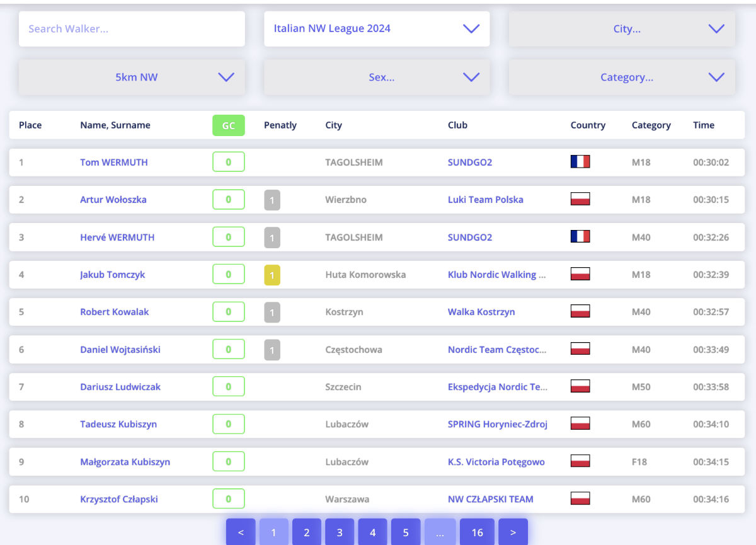The width and height of the screenshot is (756, 545).
Task: Open Tom WERMUTH walker profile link
Action: 114,162
